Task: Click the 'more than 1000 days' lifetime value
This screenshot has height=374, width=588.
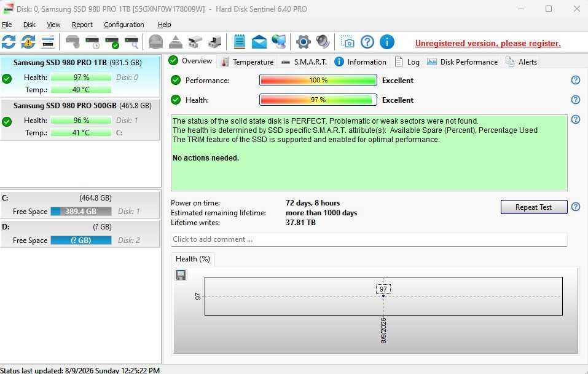Action: point(321,213)
